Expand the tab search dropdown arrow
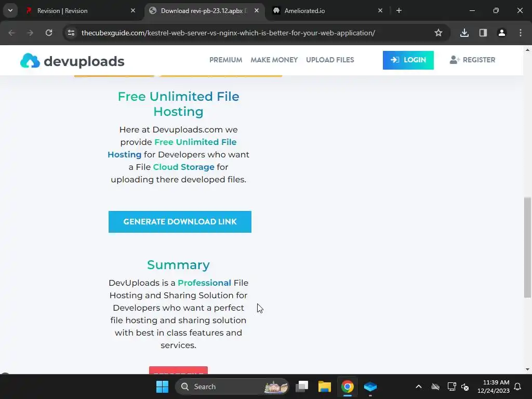 [10, 10]
